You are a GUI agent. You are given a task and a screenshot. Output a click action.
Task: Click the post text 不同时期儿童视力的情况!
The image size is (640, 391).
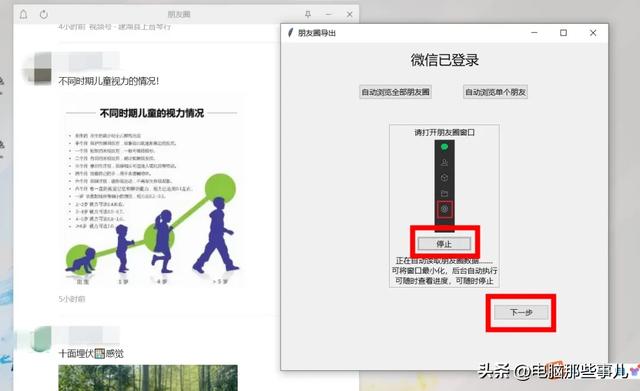[109, 81]
